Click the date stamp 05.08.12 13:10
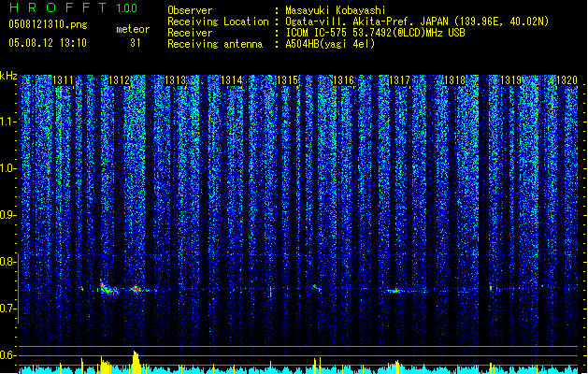The image size is (588, 374). point(48,43)
